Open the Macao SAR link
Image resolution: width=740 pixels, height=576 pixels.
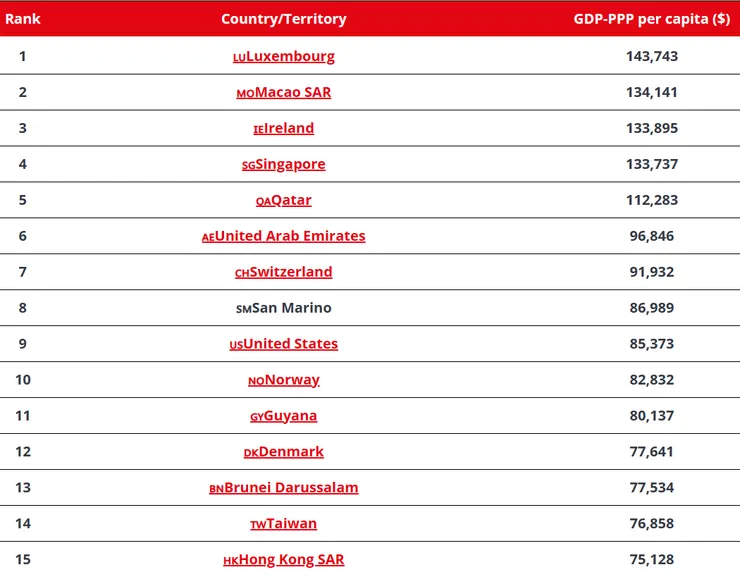pyautogui.click(x=284, y=92)
